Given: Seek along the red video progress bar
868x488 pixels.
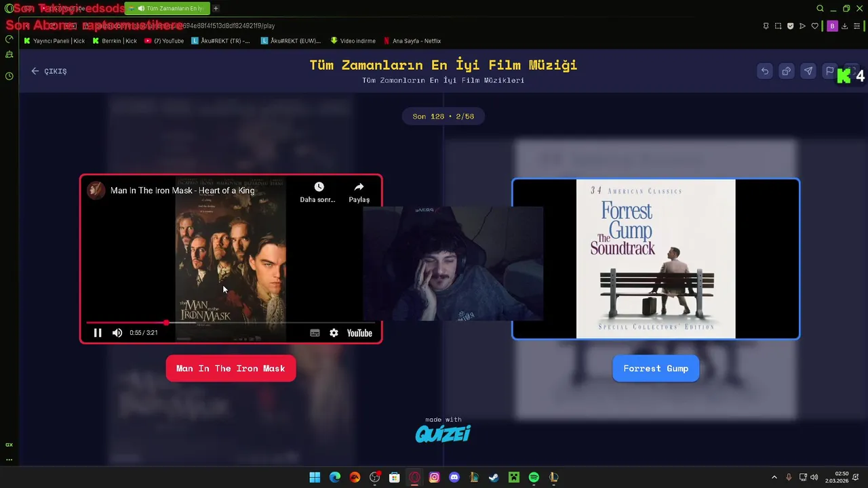Looking at the screenshot, I should 231,323.
